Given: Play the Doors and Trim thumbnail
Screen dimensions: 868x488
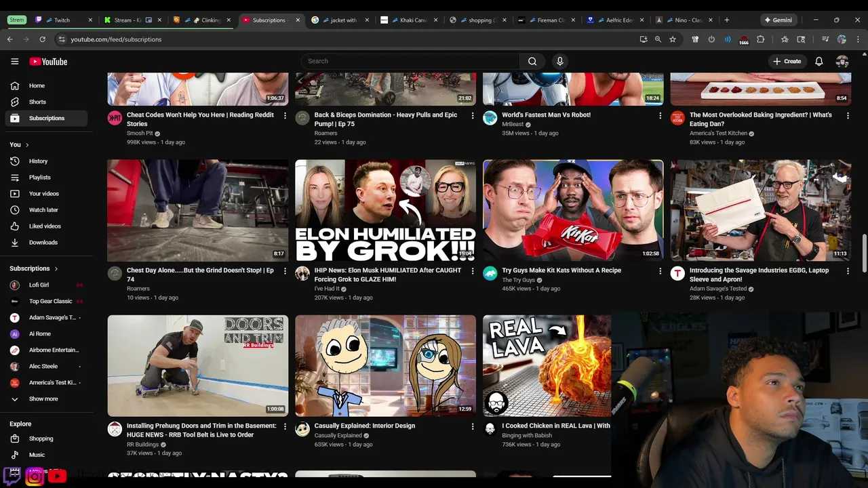Looking at the screenshot, I should point(198,365).
